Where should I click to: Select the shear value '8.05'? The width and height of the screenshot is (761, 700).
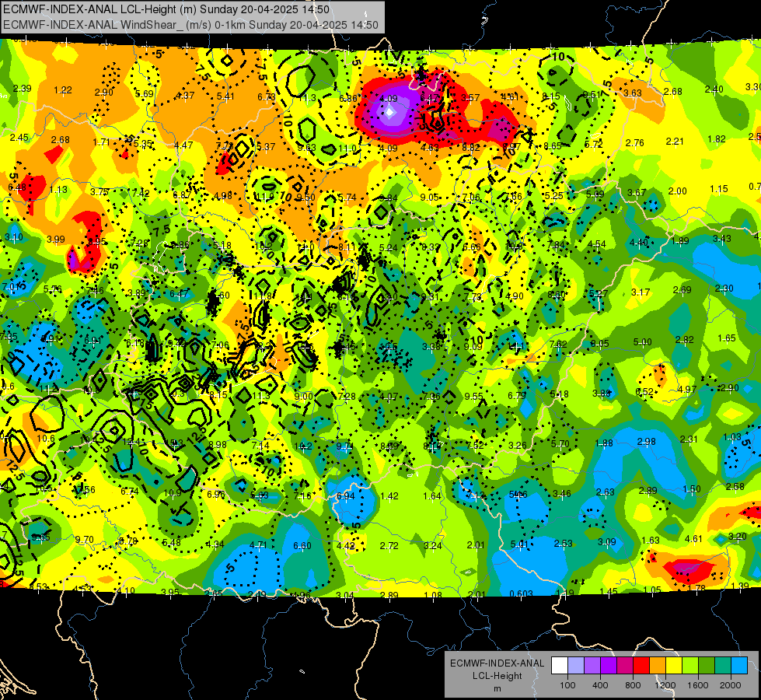[600, 344]
